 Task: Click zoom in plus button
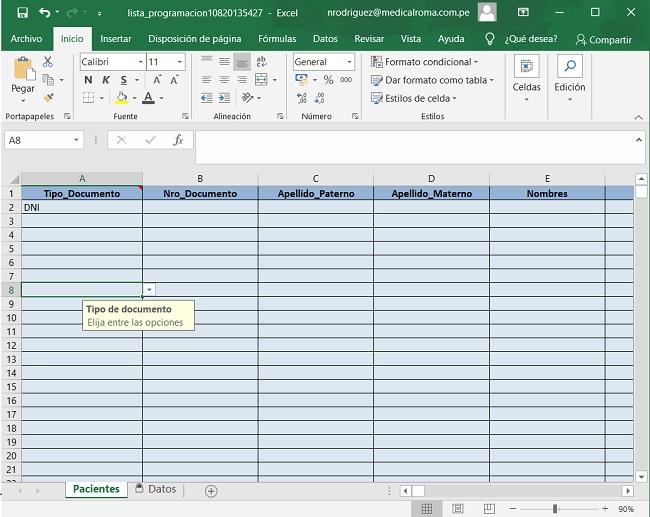pyautogui.click(x=605, y=509)
